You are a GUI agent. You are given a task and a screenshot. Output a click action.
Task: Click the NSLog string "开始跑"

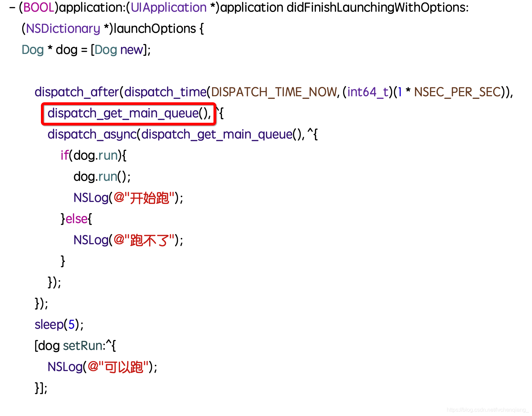click(x=144, y=198)
